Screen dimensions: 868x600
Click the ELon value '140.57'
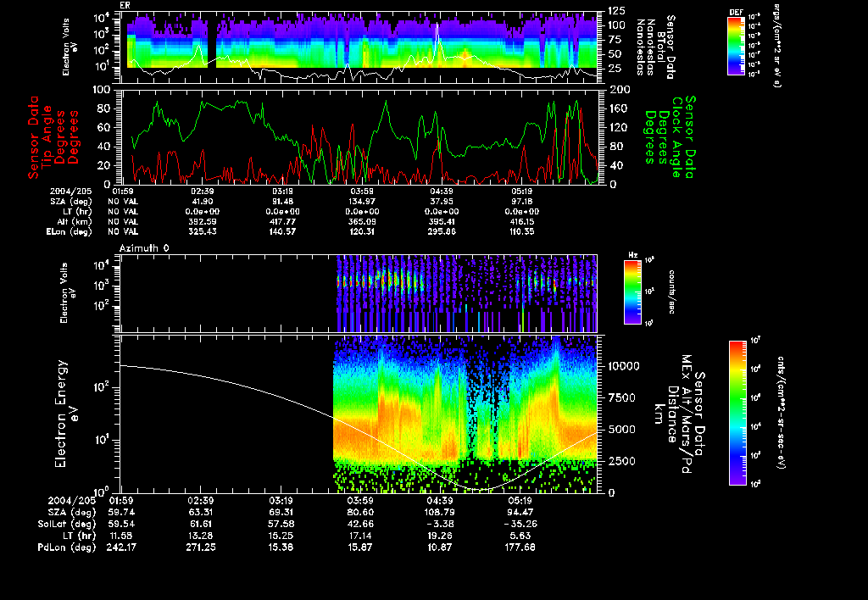coord(282,232)
